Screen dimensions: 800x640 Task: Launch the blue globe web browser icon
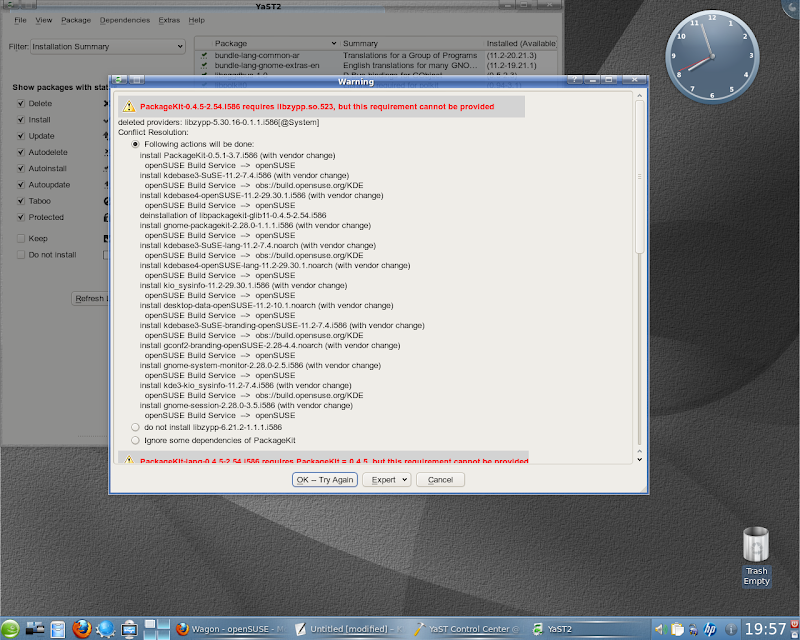tap(105, 629)
